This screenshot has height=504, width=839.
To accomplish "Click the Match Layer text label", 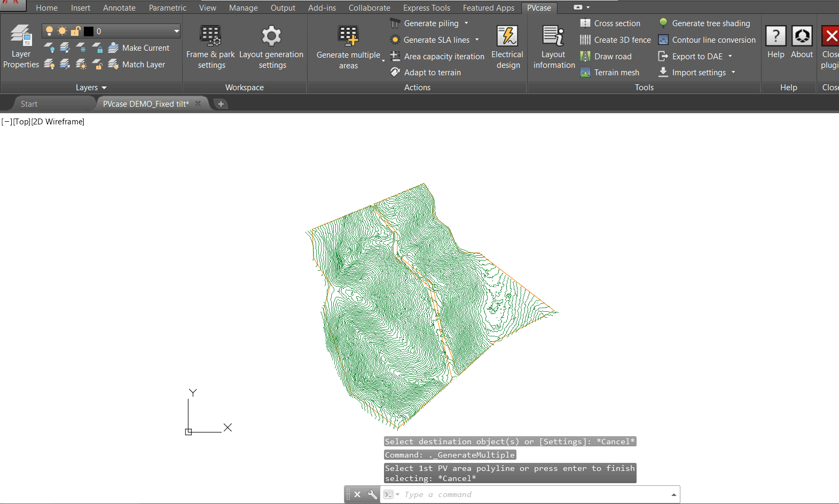I will click(144, 65).
